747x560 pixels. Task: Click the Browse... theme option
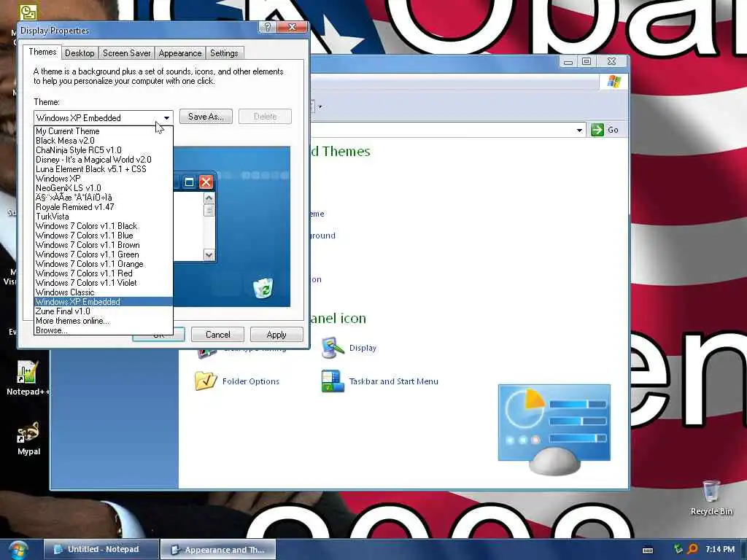(x=104, y=330)
